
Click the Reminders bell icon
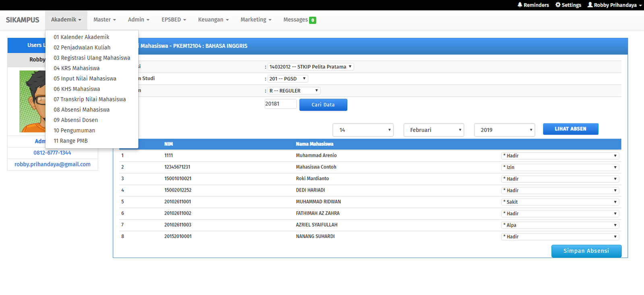(520, 5)
